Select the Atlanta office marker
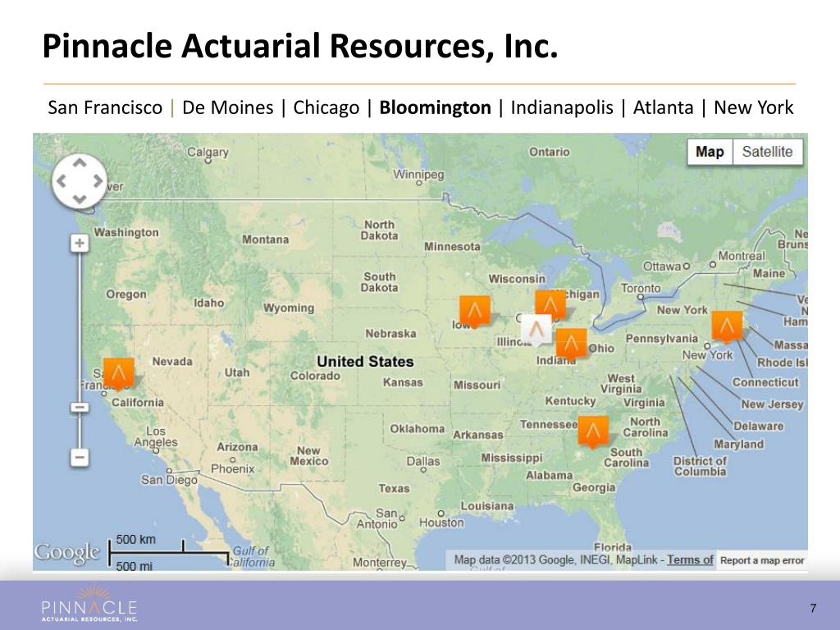 tap(593, 431)
